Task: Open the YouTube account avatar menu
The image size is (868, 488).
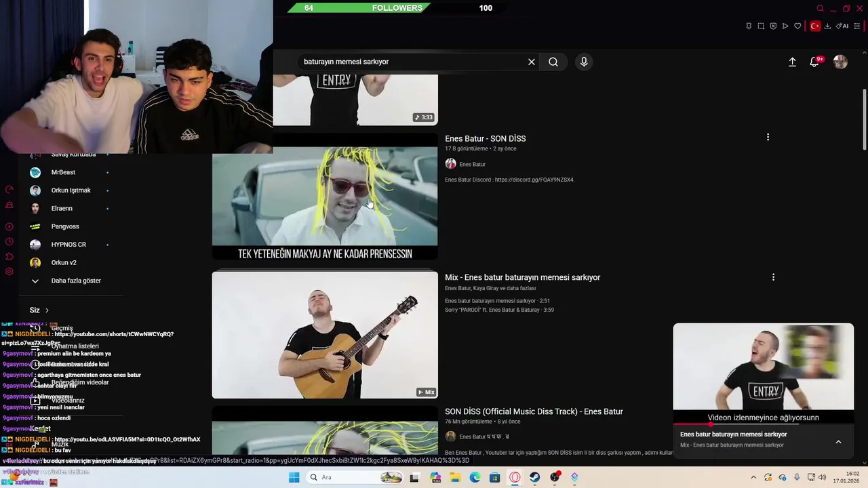Action: pos(840,62)
